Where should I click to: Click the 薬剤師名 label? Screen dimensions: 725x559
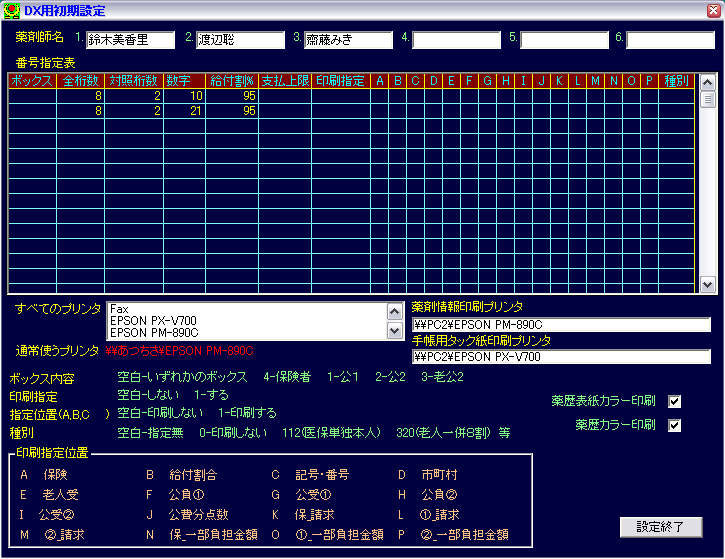click(x=39, y=37)
